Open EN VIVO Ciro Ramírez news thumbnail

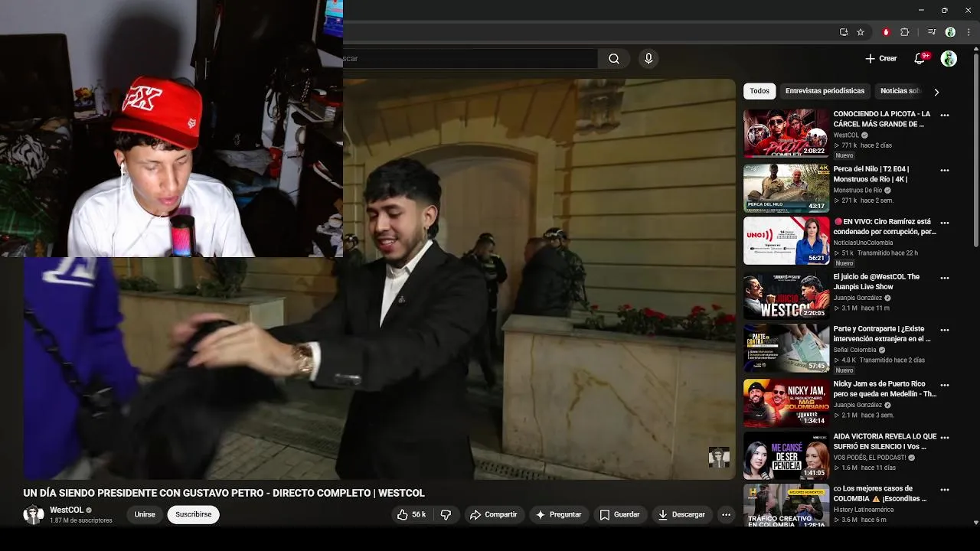click(786, 241)
